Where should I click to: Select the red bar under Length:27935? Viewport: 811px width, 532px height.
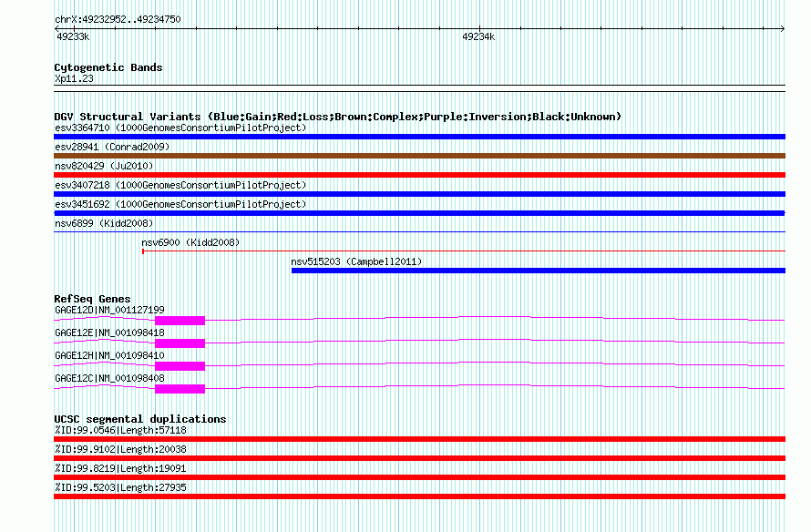pyautogui.click(x=419, y=496)
